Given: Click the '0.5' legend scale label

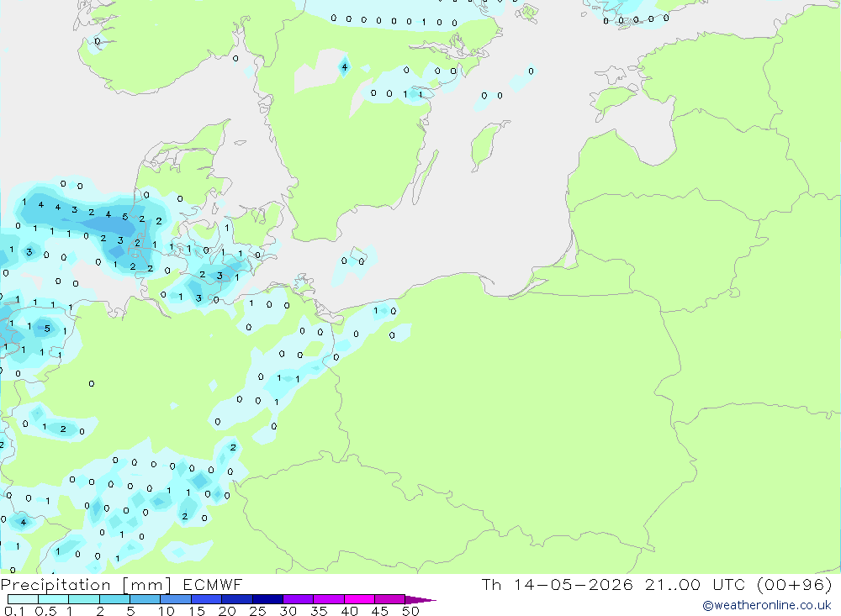Looking at the screenshot, I should [45, 611].
